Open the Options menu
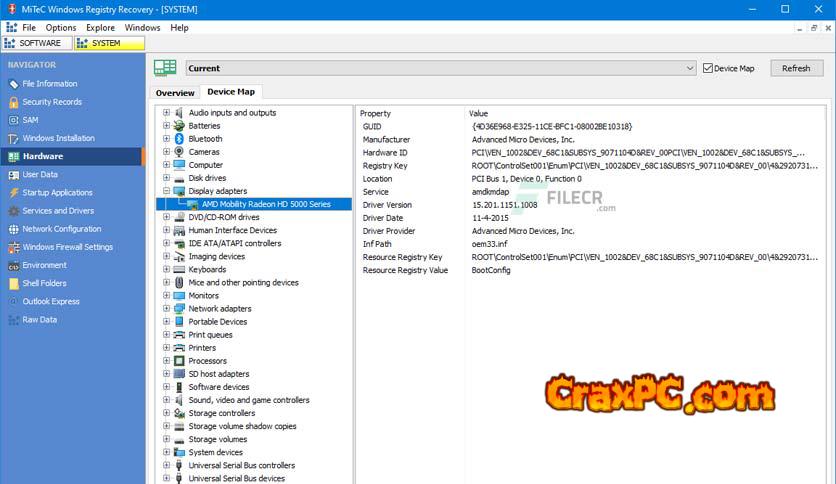836x484 pixels. click(x=61, y=28)
